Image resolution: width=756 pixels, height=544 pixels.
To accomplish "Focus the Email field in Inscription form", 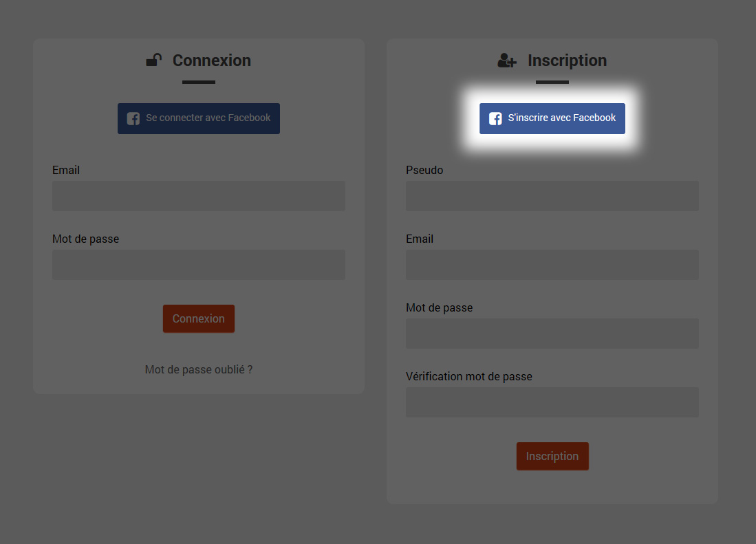I will click(x=552, y=265).
